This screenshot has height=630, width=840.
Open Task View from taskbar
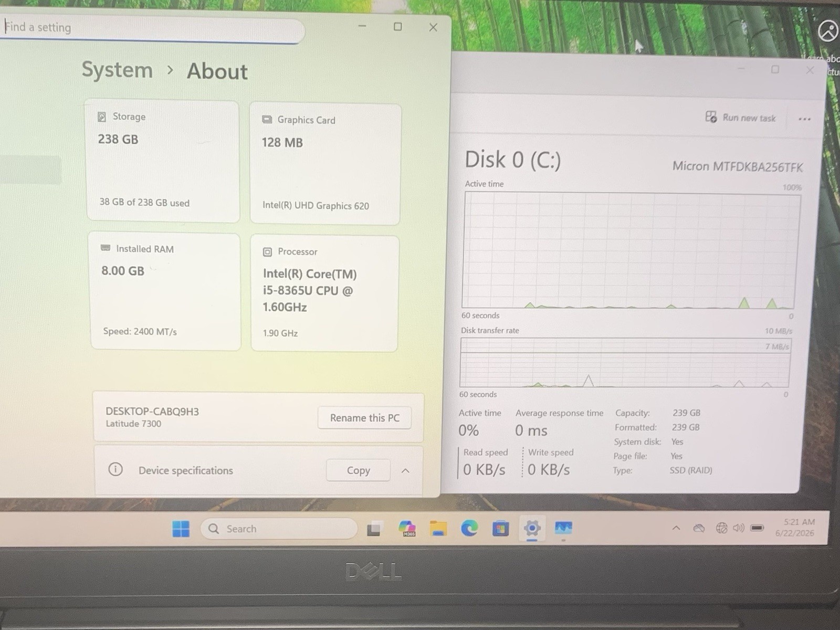pyautogui.click(x=374, y=529)
